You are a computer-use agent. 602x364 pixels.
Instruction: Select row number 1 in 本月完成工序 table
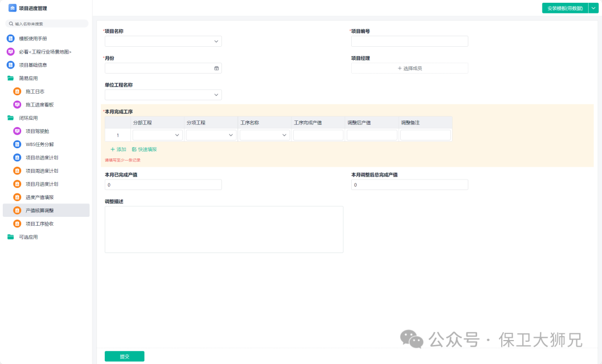point(118,135)
